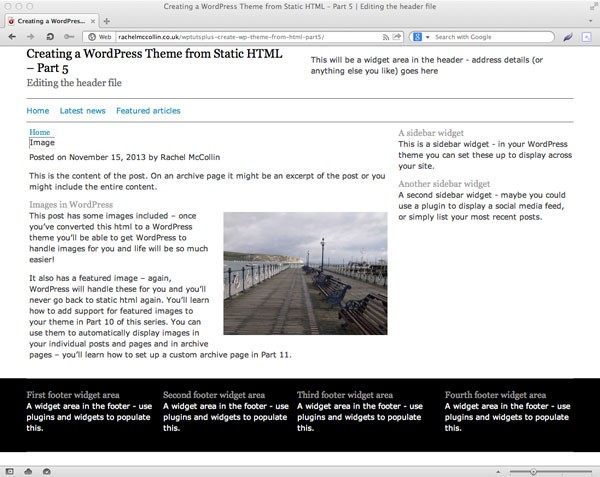
Task: Open the zoom menu arrow in status bar
Action: (x=498, y=472)
